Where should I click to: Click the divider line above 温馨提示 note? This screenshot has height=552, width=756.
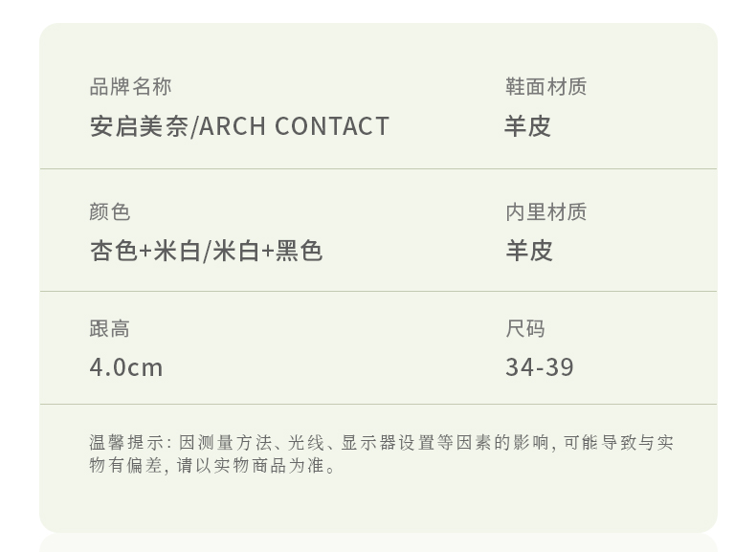(x=378, y=404)
